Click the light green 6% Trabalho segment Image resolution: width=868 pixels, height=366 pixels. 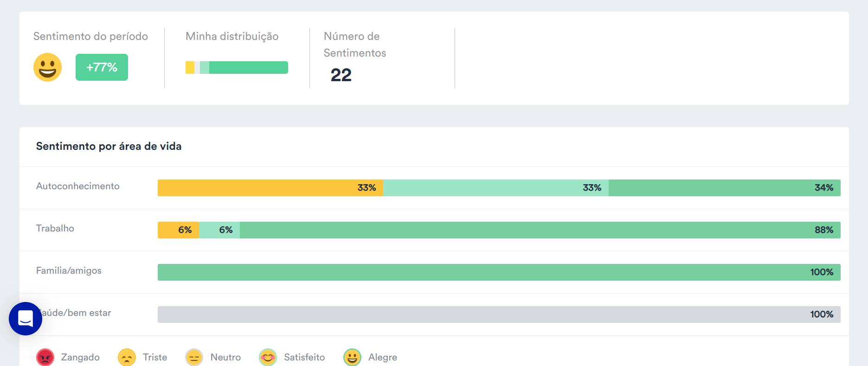pyautogui.click(x=219, y=230)
